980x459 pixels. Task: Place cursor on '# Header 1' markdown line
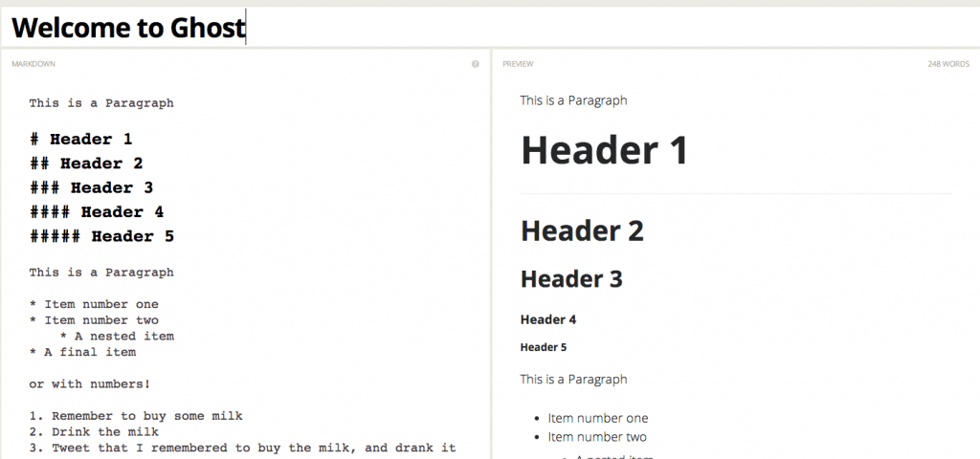[x=81, y=139]
